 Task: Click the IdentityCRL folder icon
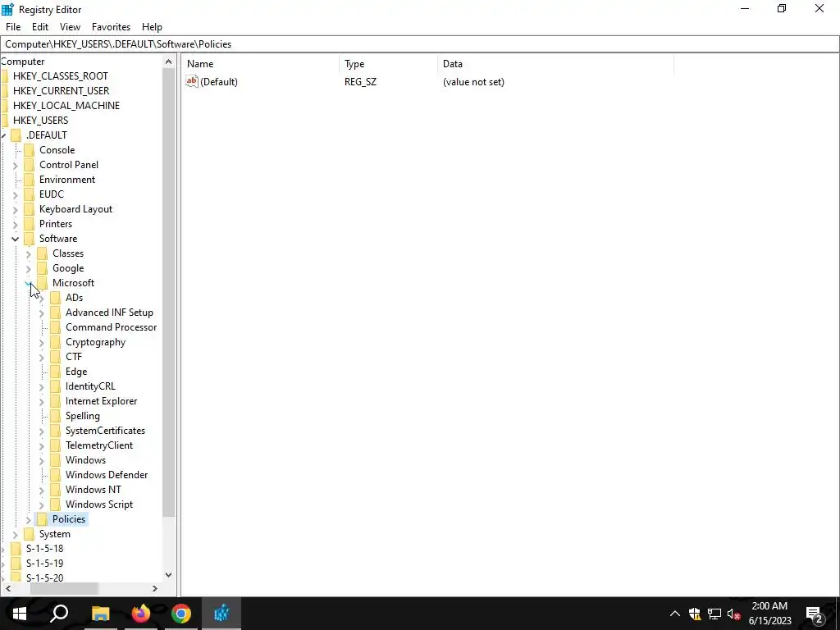coord(56,386)
